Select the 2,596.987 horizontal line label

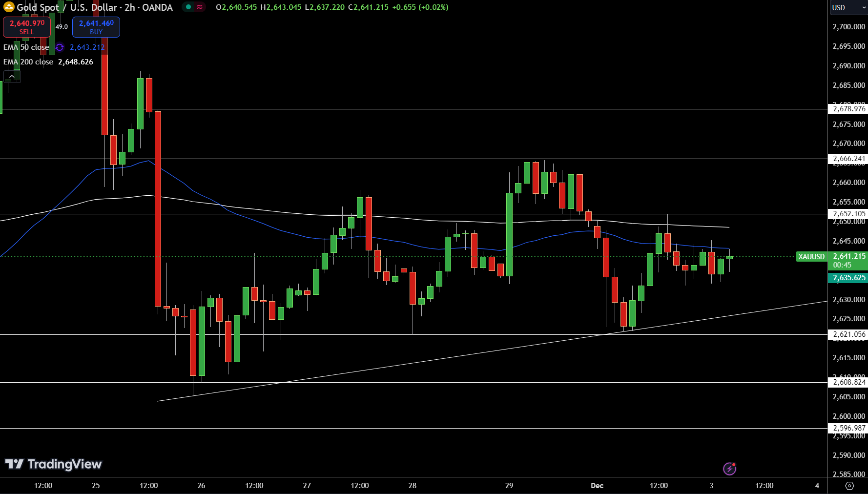tap(848, 428)
